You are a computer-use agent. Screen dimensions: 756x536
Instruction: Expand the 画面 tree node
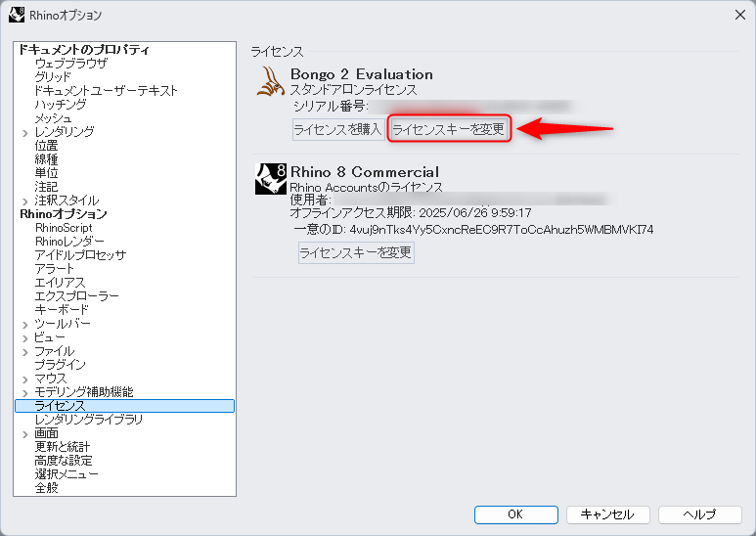pos(25,435)
